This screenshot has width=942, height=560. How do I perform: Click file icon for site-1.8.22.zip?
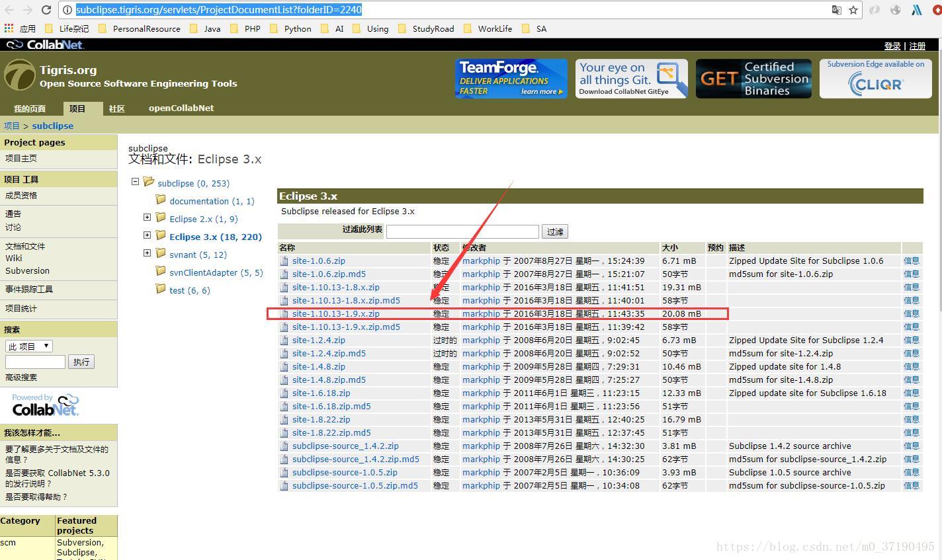284,420
